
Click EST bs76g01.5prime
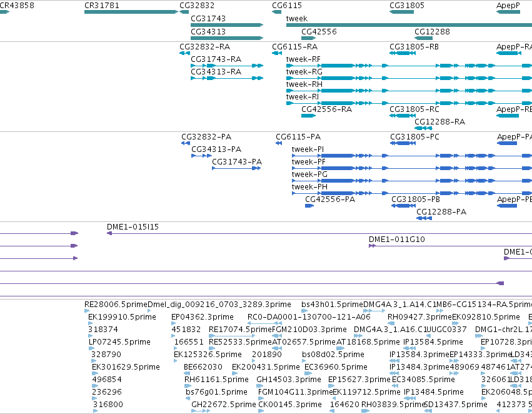point(216,392)
